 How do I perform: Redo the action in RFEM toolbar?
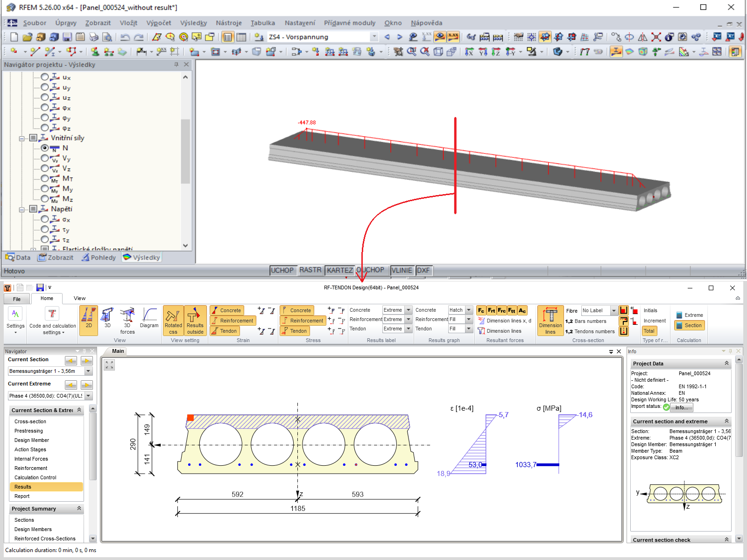139,37
